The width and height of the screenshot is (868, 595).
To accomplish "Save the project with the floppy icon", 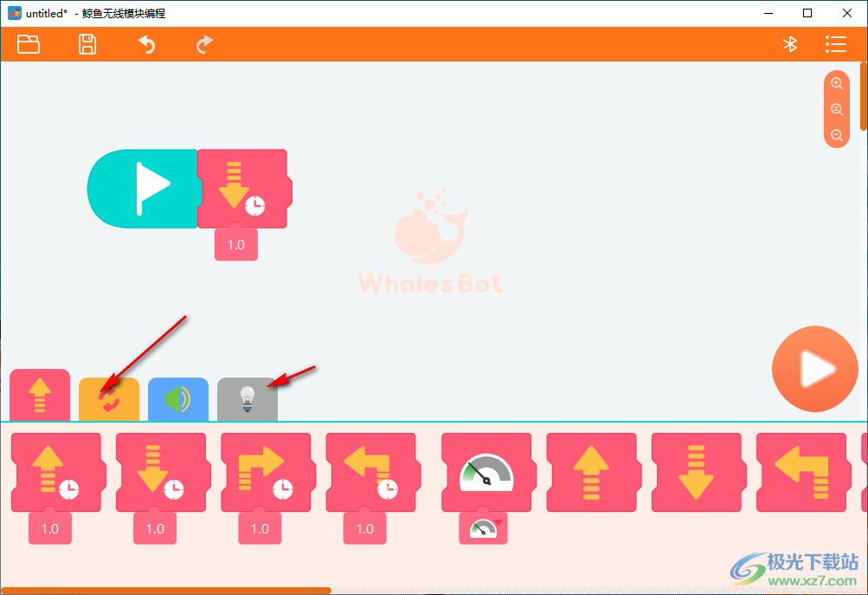I will [87, 44].
